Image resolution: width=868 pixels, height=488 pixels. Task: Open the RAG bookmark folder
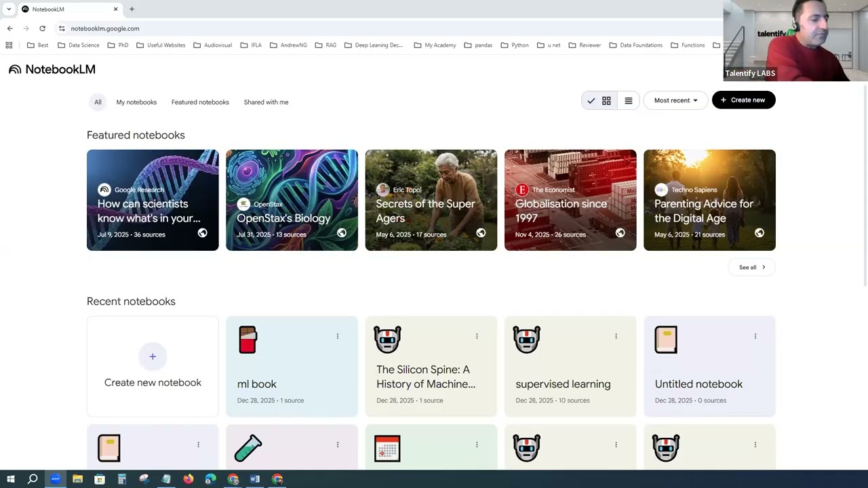[325, 45]
